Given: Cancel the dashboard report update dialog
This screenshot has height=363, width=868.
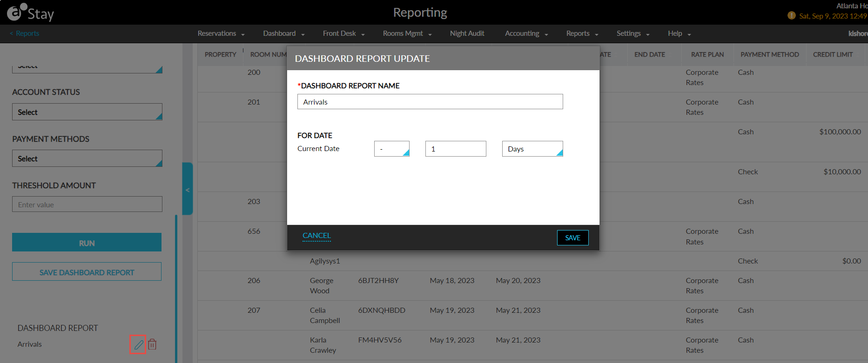Looking at the screenshot, I should (x=316, y=236).
